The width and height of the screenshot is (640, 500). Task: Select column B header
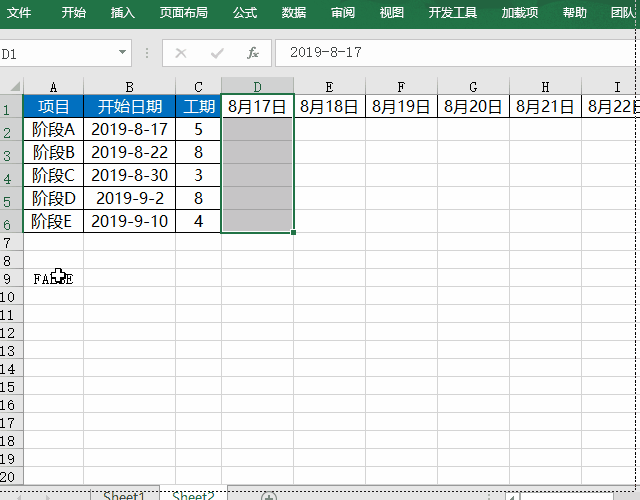point(129,87)
